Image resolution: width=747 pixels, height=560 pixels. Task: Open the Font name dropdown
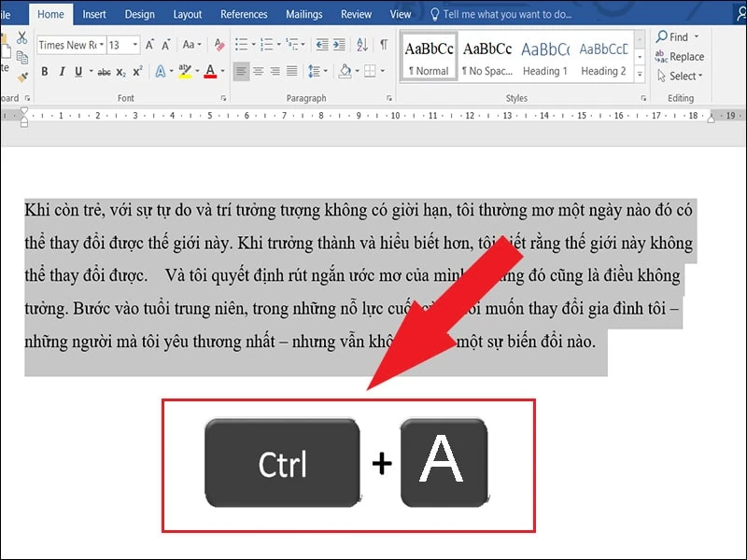(71, 43)
